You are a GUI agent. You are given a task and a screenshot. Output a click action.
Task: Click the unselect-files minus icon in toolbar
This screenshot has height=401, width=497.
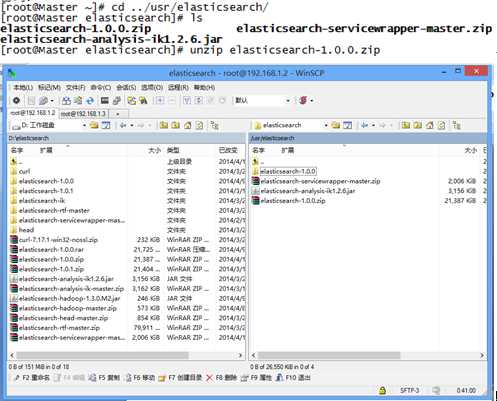click(x=171, y=100)
